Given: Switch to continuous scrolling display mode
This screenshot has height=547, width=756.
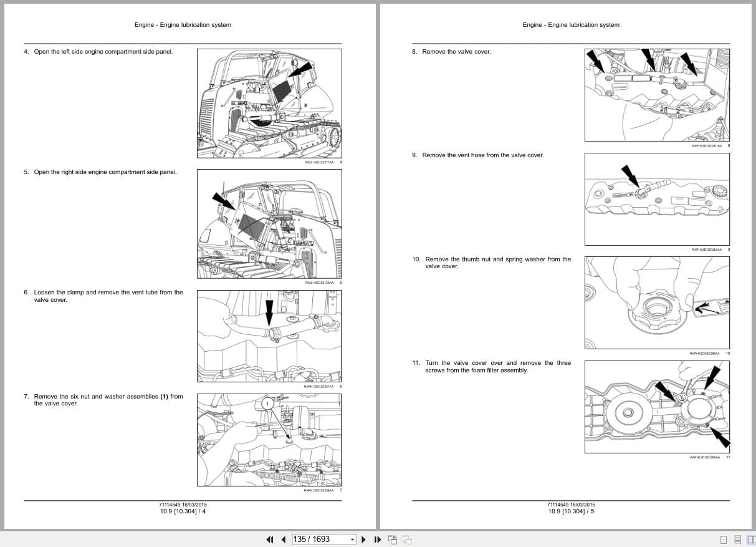Looking at the screenshot, I should point(738,540).
